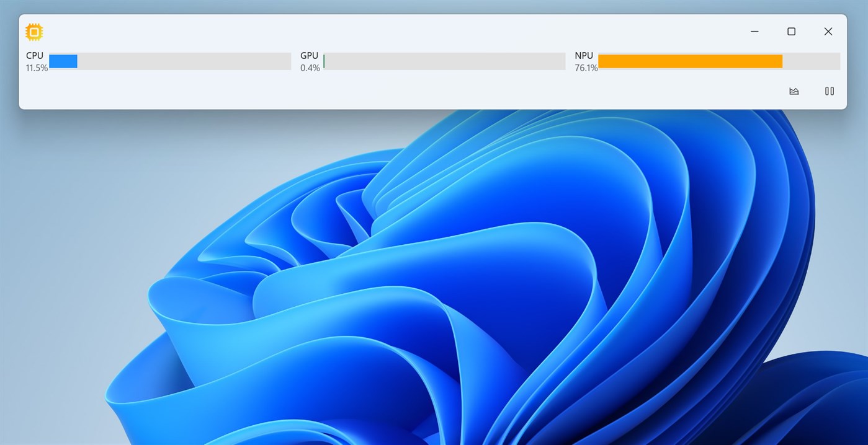868x445 pixels.
Task: Maximize the monitor window
Action: pyautogui.click(x=791, y=32)
